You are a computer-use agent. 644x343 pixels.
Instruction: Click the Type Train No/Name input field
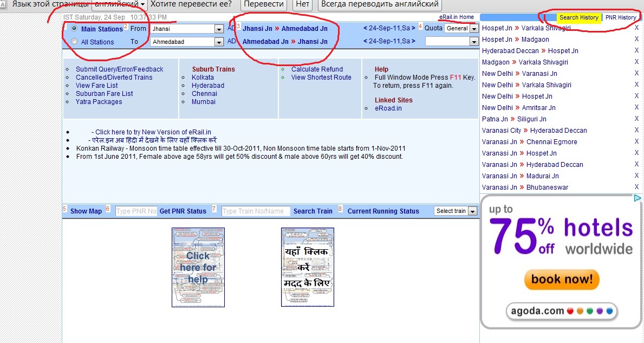coord(255,211)
